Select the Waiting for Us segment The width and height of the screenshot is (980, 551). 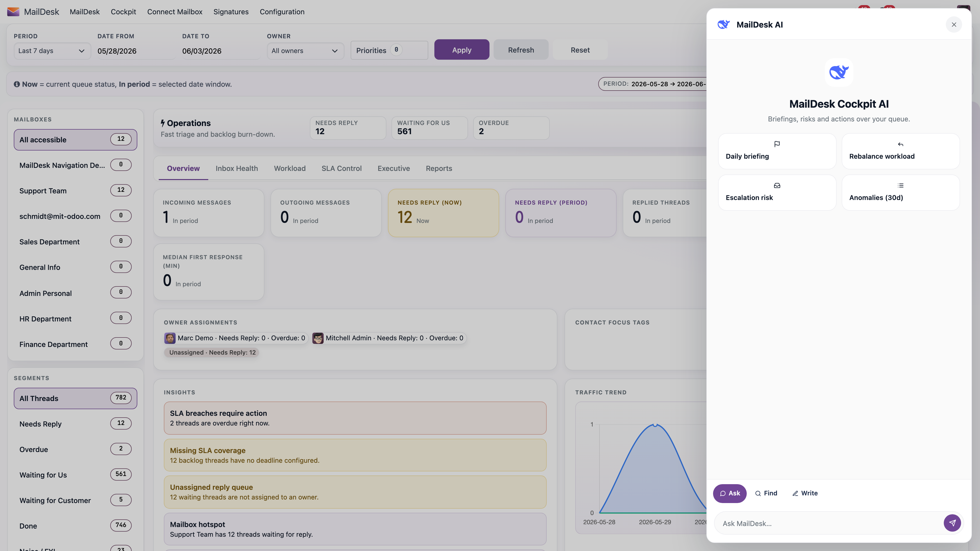[75, 474]
